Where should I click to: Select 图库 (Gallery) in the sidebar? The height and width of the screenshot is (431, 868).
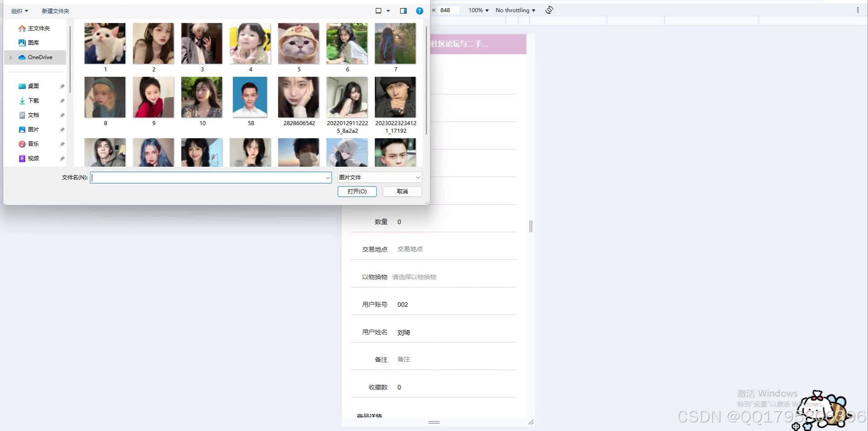point(33,42)
